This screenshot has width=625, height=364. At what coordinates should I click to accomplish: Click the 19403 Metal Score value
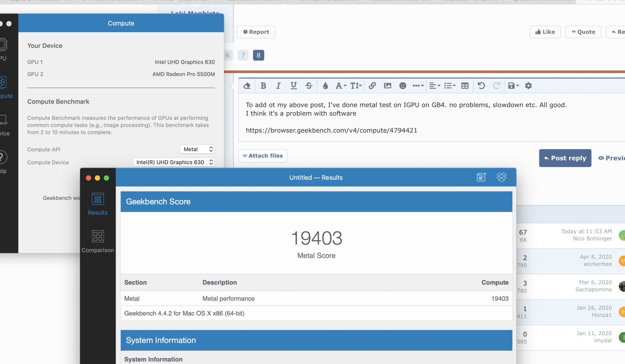pyautogui.click(x=317, y=238)
